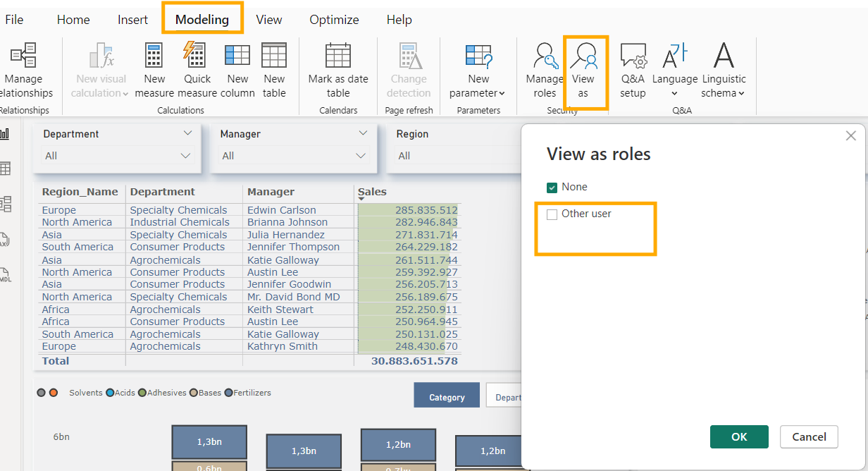Click the Industrial Chemicals department cell
This screenshot has height=471, width=868.
pos(180,222)
